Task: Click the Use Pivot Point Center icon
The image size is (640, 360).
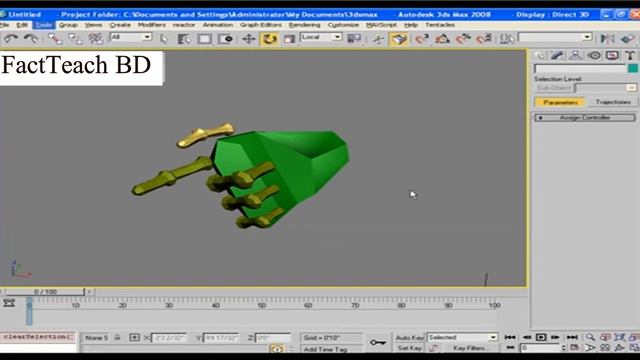Action: [354, 39]
